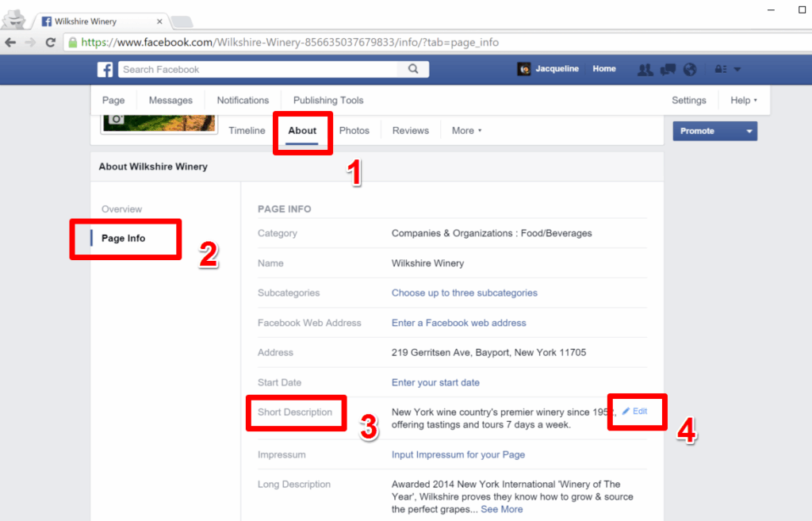Minimize the browser window
Screen dimensions: 812x521
coord(771,10)
